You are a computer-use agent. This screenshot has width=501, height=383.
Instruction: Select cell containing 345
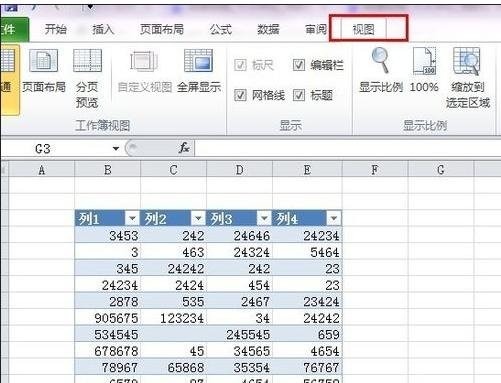coord(107,268)
